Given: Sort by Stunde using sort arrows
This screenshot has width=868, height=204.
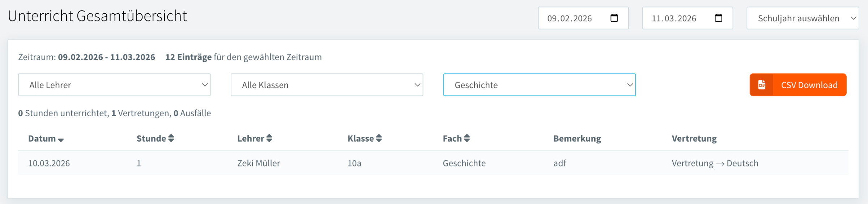Looking at the screenshot, I should click(171, 138).
